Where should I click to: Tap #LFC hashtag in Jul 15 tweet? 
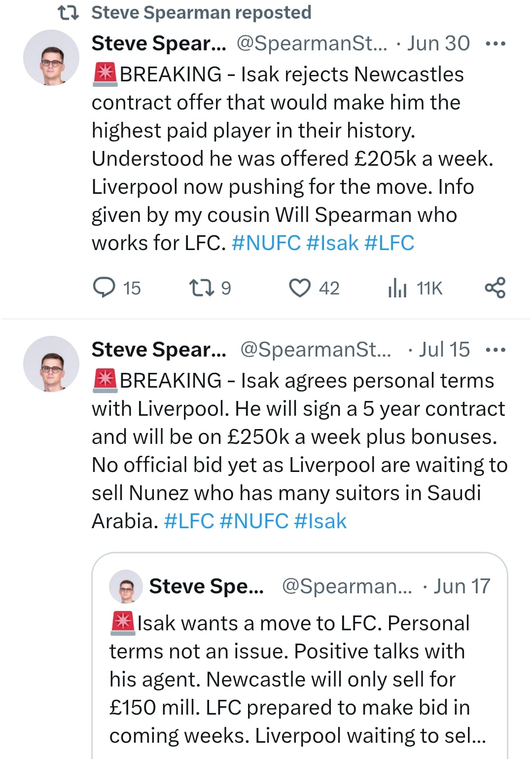[x=189, y=521]
